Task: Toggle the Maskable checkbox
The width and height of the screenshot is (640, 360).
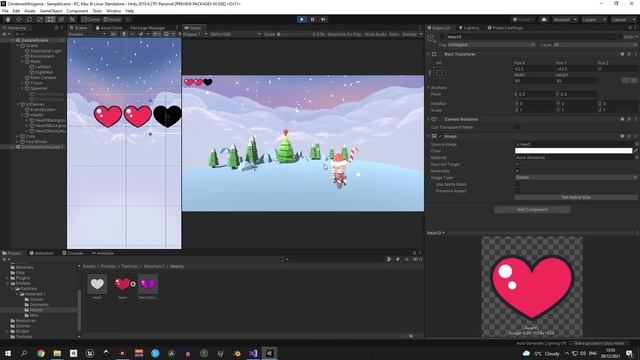Action: coord(517,171)
